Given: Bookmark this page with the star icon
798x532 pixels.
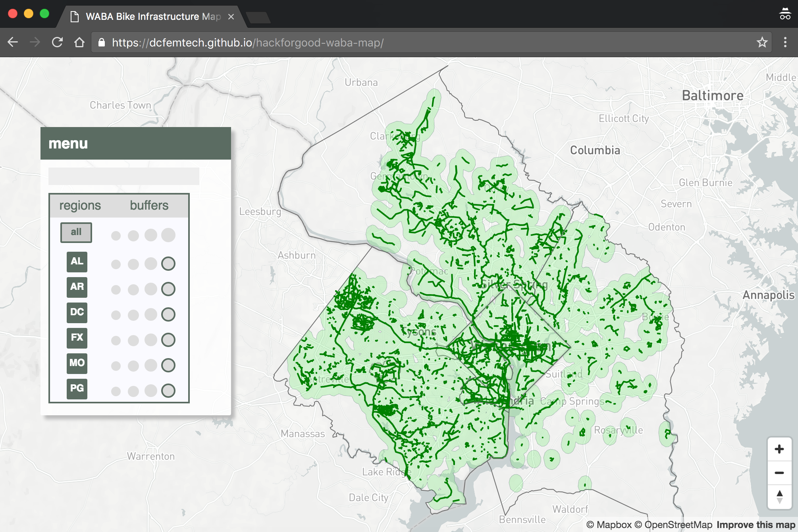Looking at the screenshot, I should (x=761, y=42).
